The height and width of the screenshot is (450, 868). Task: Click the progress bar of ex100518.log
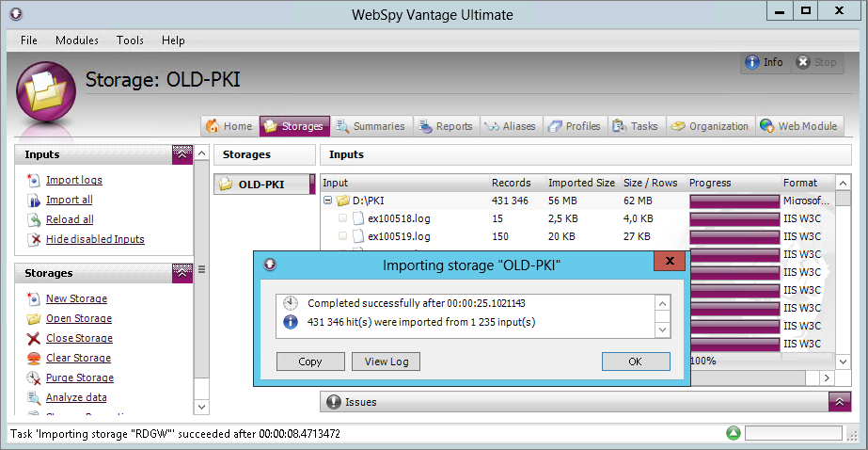(734, 219)
